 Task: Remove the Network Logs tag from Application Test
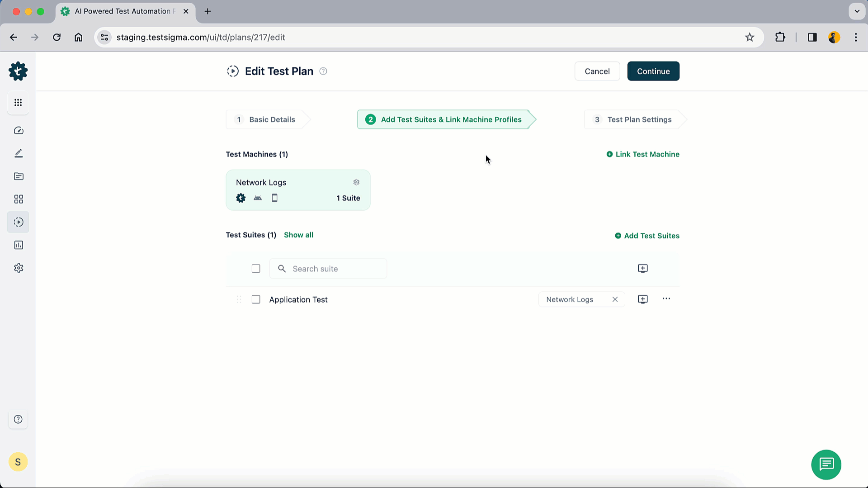point(615,299)
